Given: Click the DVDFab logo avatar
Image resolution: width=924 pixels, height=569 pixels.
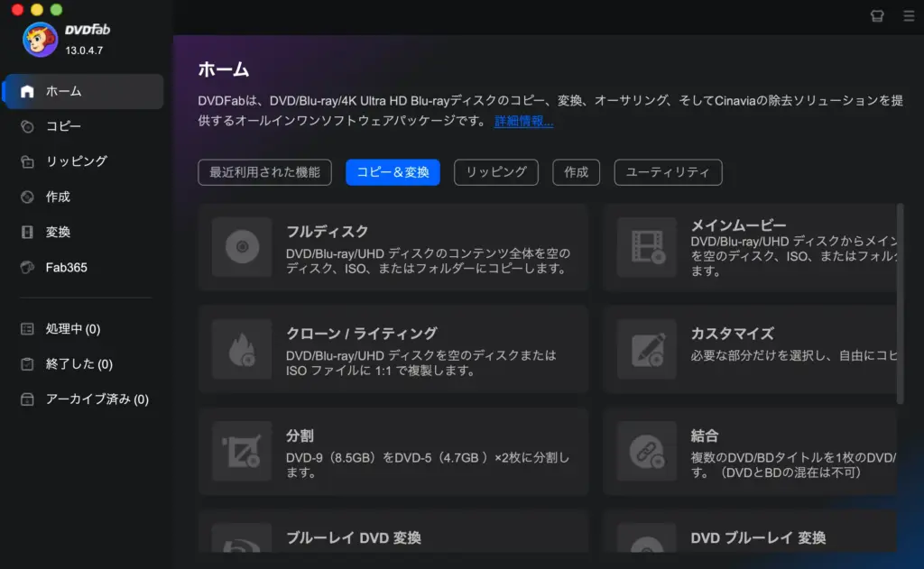Looking at the screenshot, I should point(39,39).
